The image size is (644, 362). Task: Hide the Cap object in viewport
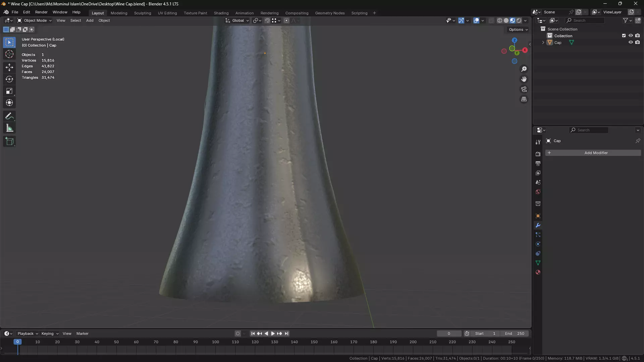click(x=631, y=43)
